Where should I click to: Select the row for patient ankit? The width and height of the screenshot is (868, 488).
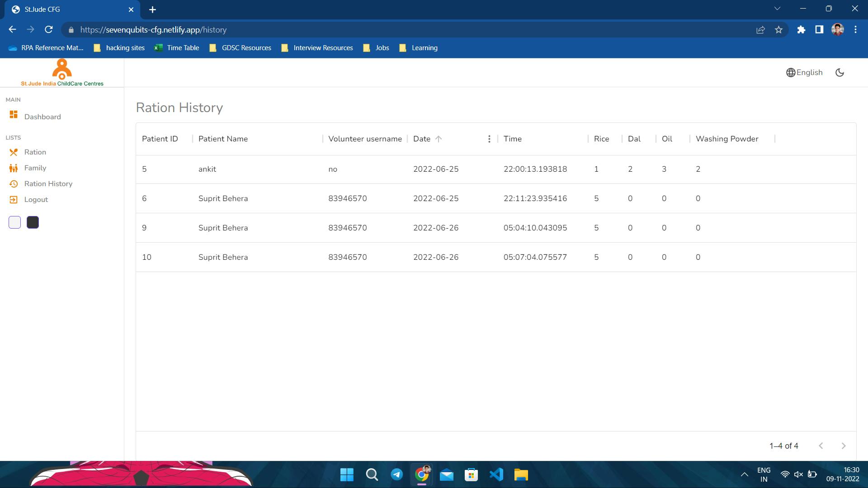point(496,169)
